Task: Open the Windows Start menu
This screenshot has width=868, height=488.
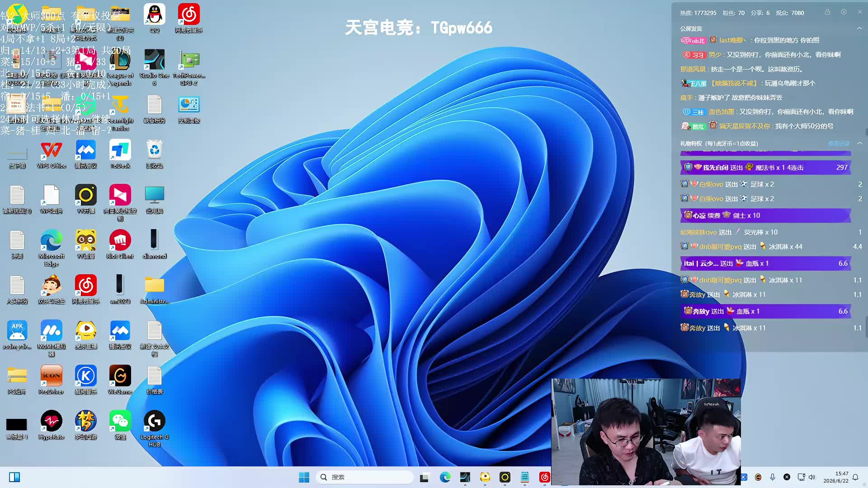Action: tap(304, 477)
